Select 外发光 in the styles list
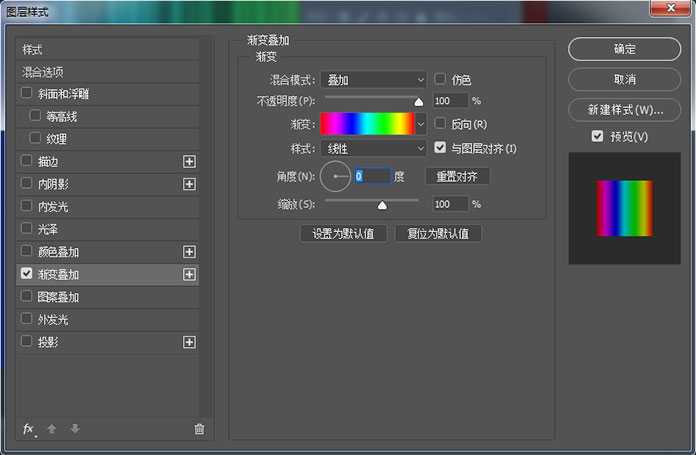The width and height of the screenshot is (696, 455). (x=52, y=320)
